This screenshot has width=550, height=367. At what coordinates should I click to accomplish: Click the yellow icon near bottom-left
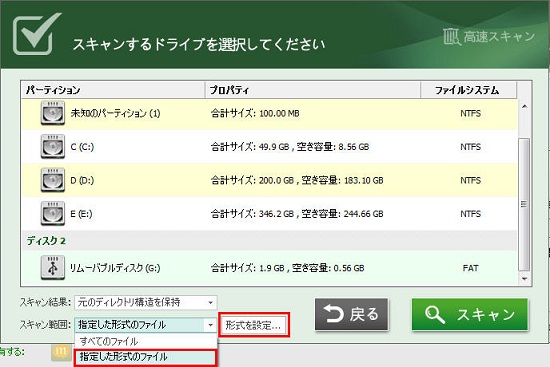(x=61, y=353)
